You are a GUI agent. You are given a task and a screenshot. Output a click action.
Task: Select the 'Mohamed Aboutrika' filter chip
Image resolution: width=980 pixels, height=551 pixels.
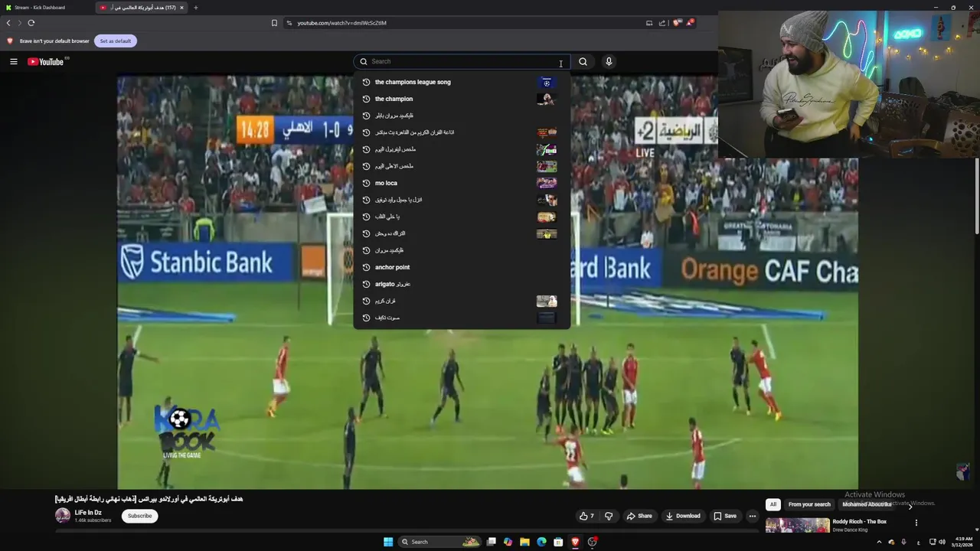click(867, 504)
